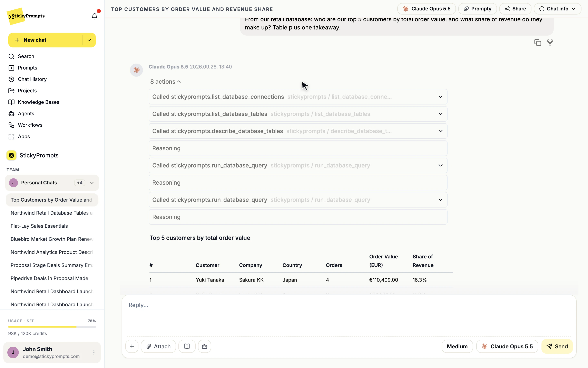
Task: Open John Smith account options menu
Action: 94,352
